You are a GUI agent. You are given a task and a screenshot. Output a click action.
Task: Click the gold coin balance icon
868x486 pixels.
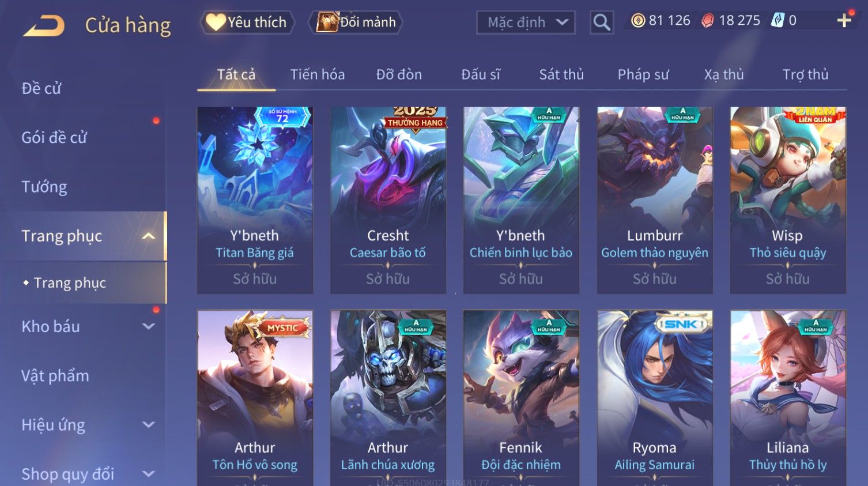tap(637, 21)
